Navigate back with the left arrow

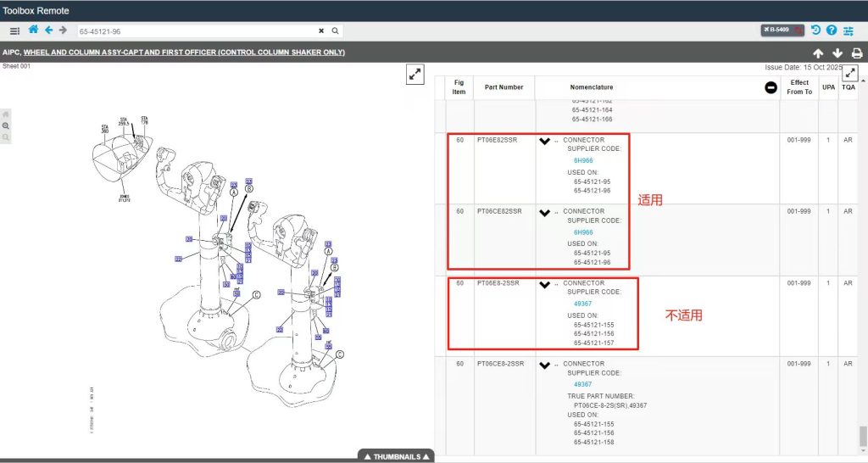tap(48, 30)
